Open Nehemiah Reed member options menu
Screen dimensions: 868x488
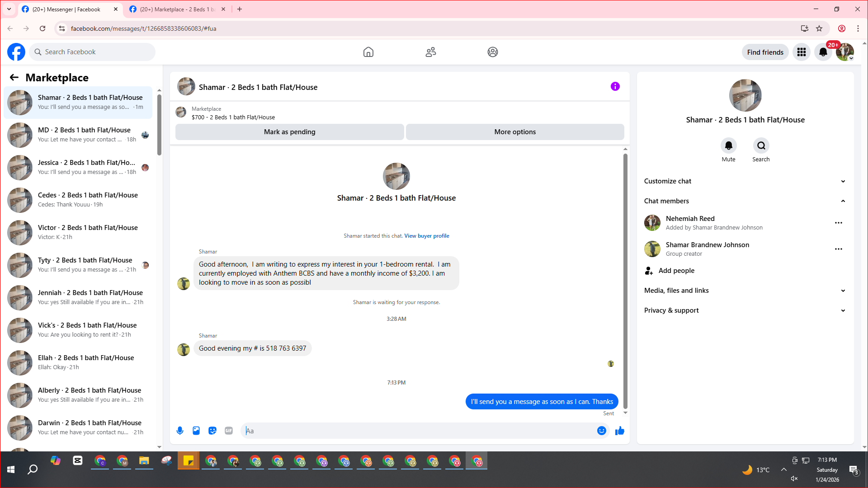(x=838, y=223)
